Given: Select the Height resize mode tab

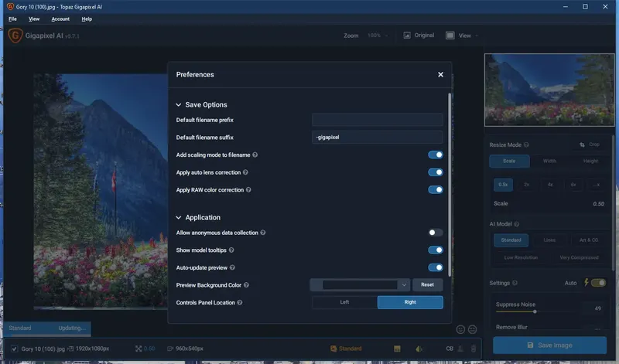Looking at the screenshot, I should point(590,161).
